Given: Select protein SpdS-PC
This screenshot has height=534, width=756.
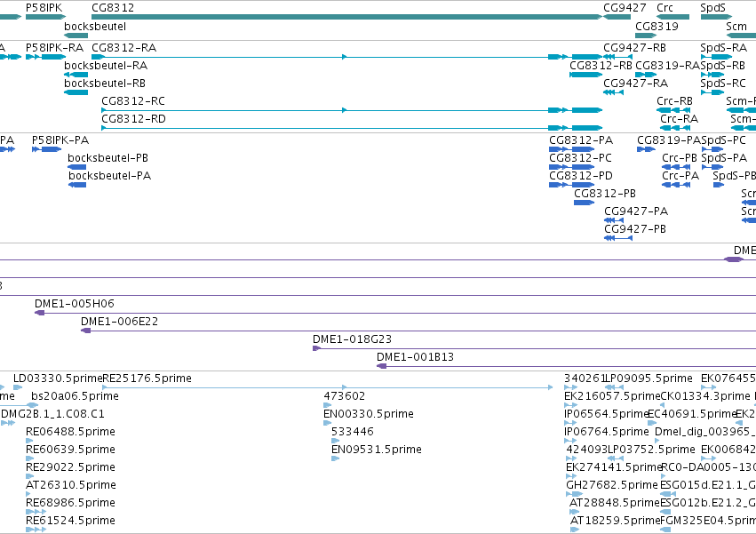Looking at the screenshot, I should coord(724,140).
